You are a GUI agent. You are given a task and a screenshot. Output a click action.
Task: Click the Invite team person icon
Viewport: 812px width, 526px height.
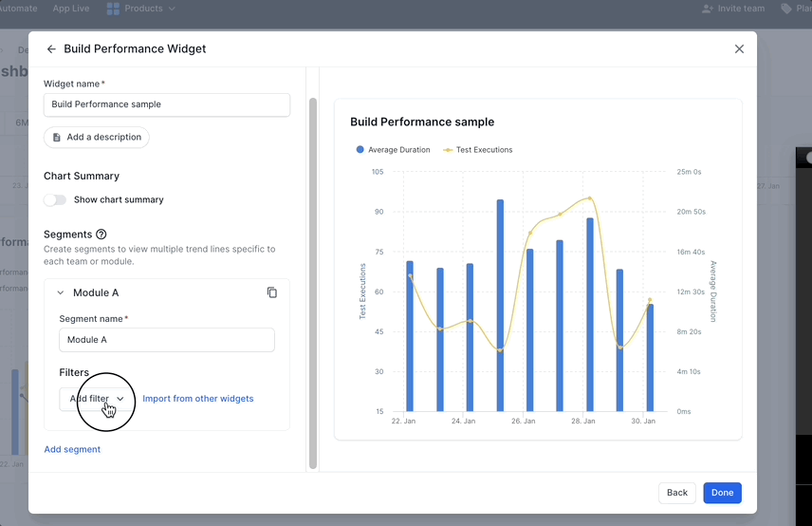[707, 9]
